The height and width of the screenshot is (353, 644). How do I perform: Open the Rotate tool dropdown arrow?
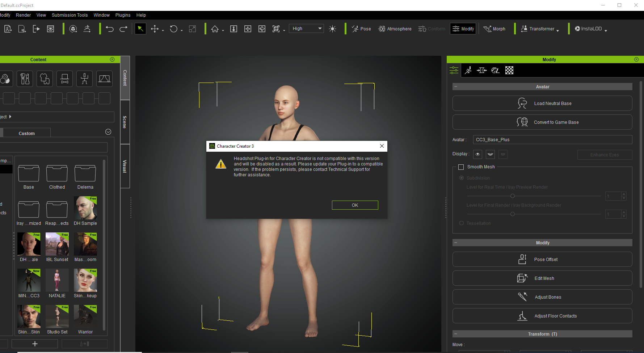coord(182,30)
